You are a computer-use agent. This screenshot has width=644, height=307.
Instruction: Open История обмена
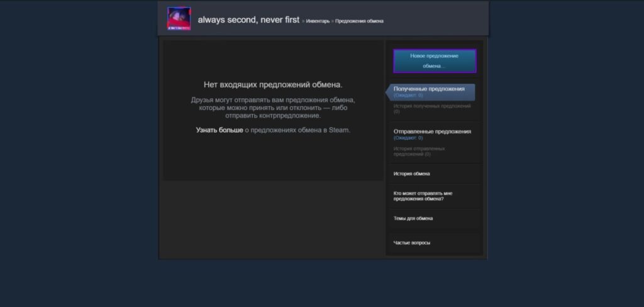411,174
